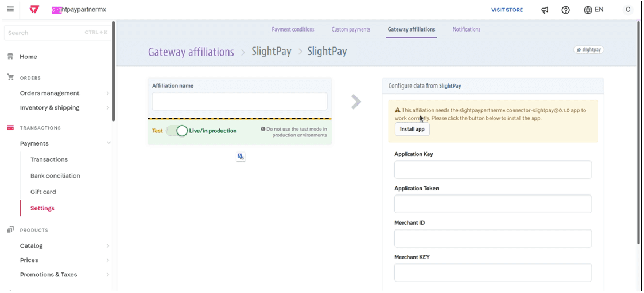This screenshot has width=644, height=293.
Task: Open announcements megaphone icon
Action: 545,10
